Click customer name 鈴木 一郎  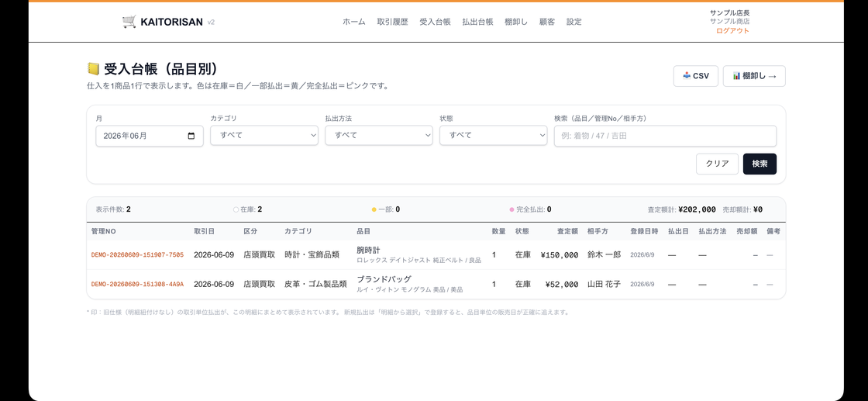click(x=604, y=254)
